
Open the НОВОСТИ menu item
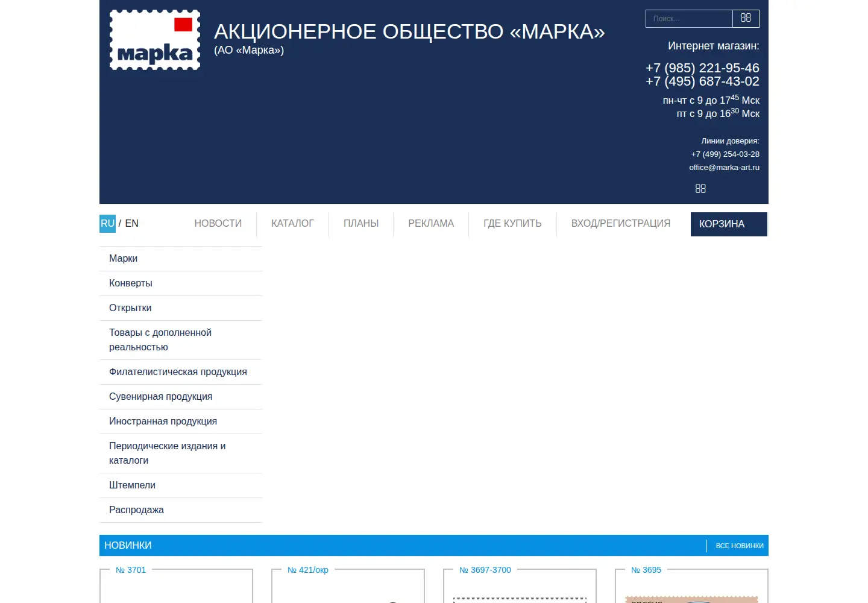point(218,223)
